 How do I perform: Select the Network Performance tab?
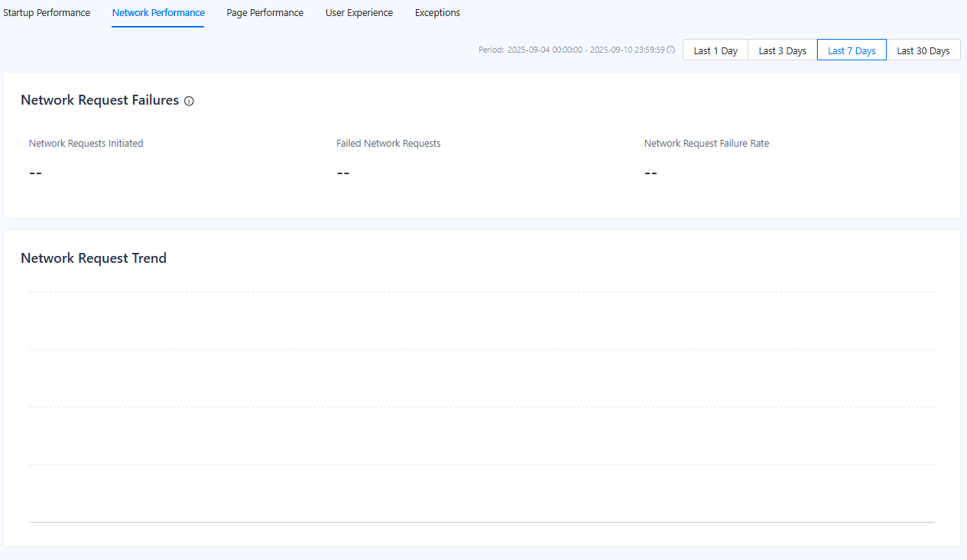[158, 13]
